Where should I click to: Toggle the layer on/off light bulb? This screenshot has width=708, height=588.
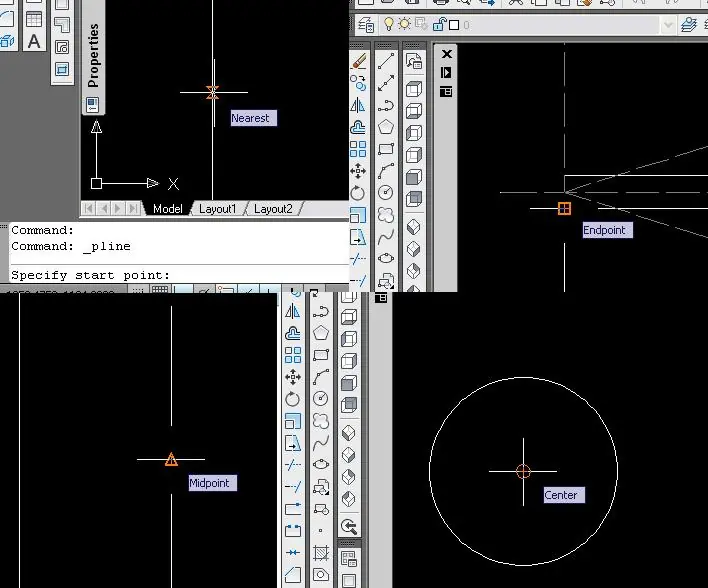coord(388,24)
